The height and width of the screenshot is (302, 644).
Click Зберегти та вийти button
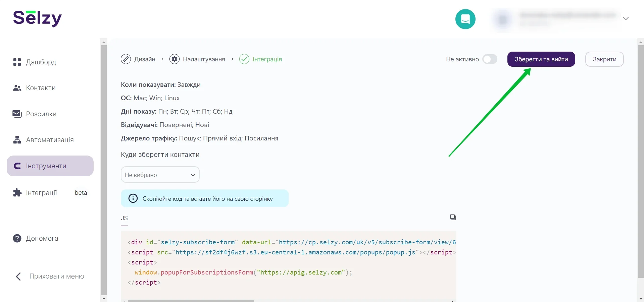(x=541, y=59)
